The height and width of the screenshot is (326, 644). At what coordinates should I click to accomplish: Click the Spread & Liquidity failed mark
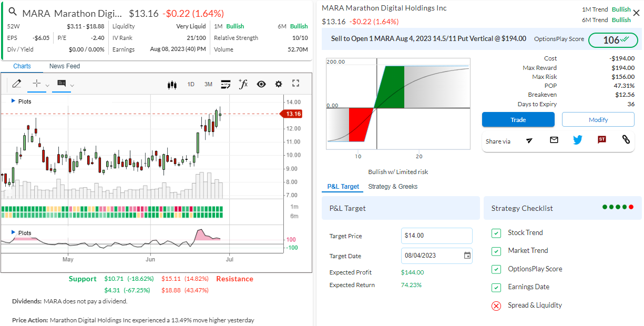click(496, 305)
